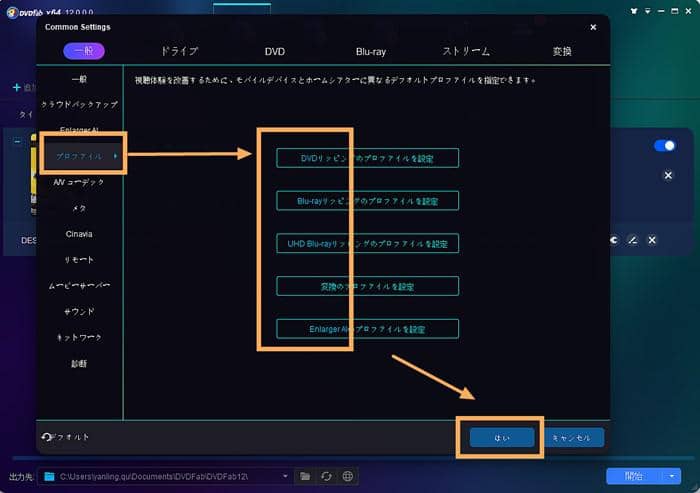Open Cinavia settings in sidebar
Image resolution: width=700 pixels, height=493 pixels.
tap(79, 234)
